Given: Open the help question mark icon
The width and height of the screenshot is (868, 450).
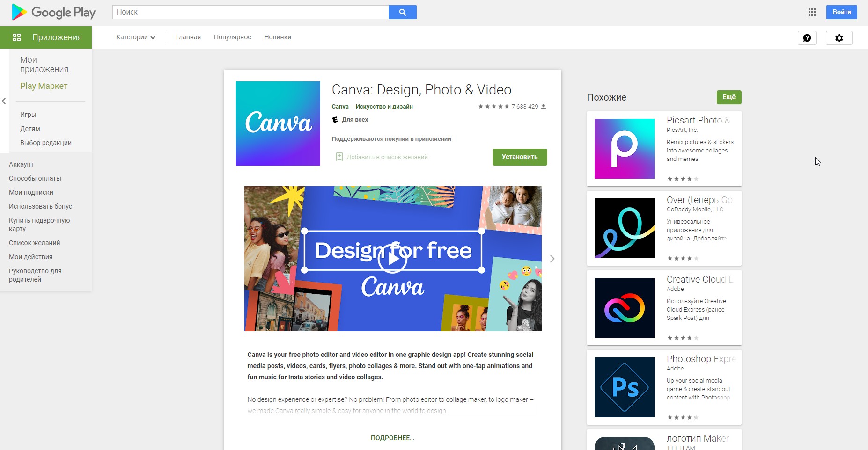Looking at the screenshot, I should point(807,38).
